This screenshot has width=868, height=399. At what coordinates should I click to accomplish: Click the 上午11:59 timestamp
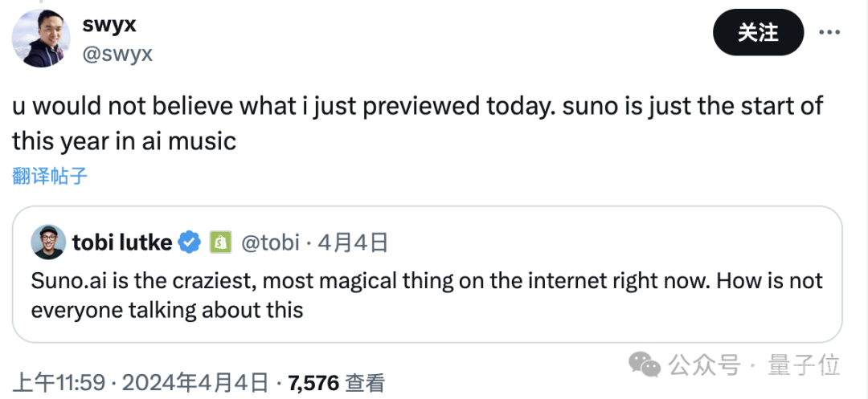59,382
